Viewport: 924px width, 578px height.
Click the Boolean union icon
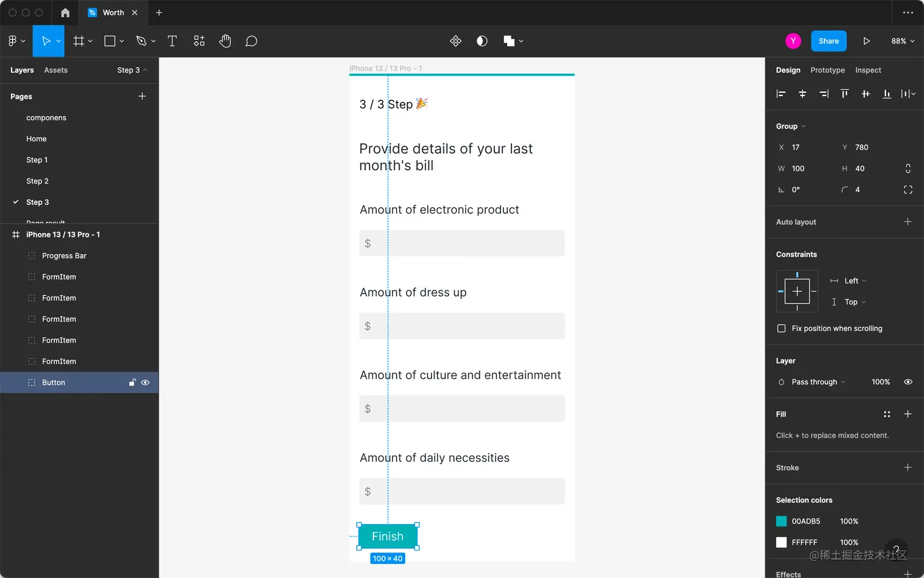(x=508, y=41)
